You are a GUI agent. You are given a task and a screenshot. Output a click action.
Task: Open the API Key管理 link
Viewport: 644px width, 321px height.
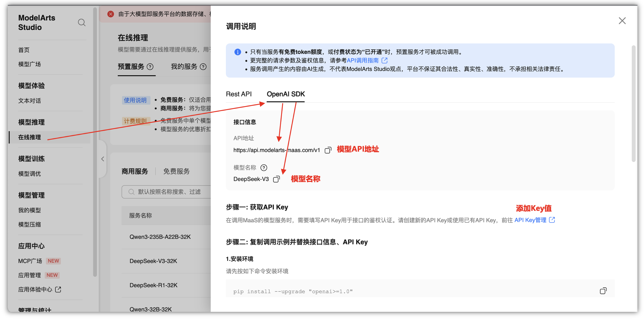point(530,220)
